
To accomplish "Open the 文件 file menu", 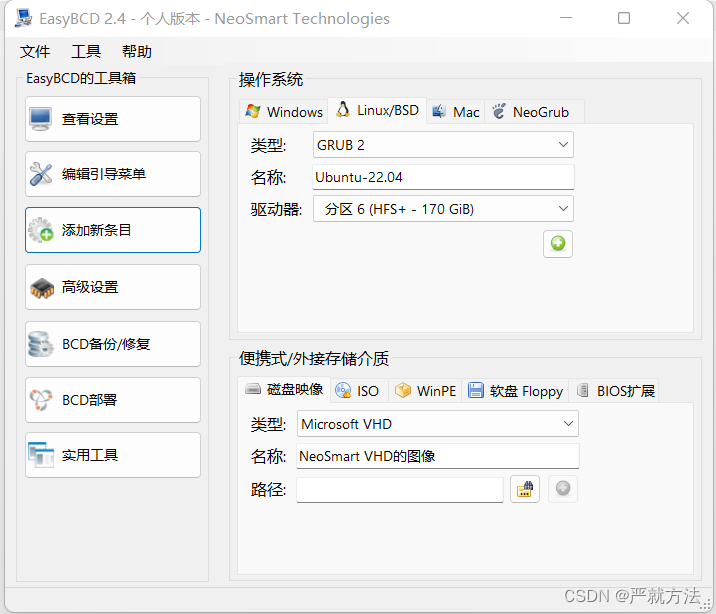I will 35,52.
